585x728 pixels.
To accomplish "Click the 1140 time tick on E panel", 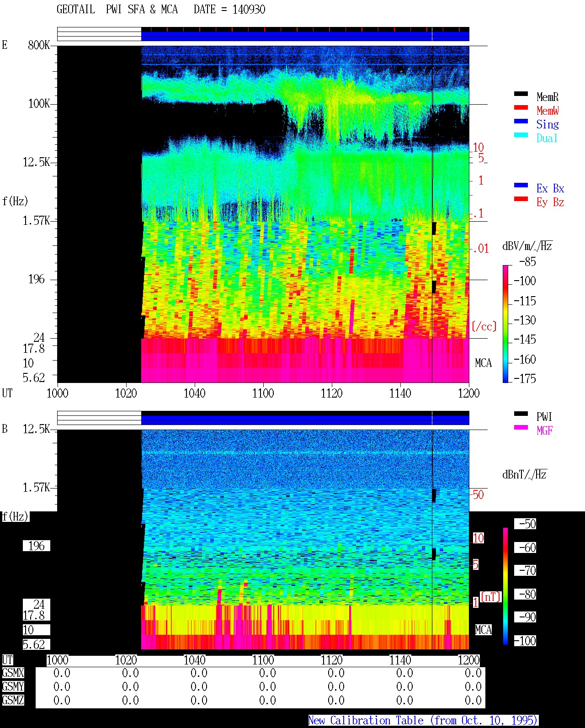I will pyautogui.click(x=400, y=393).
